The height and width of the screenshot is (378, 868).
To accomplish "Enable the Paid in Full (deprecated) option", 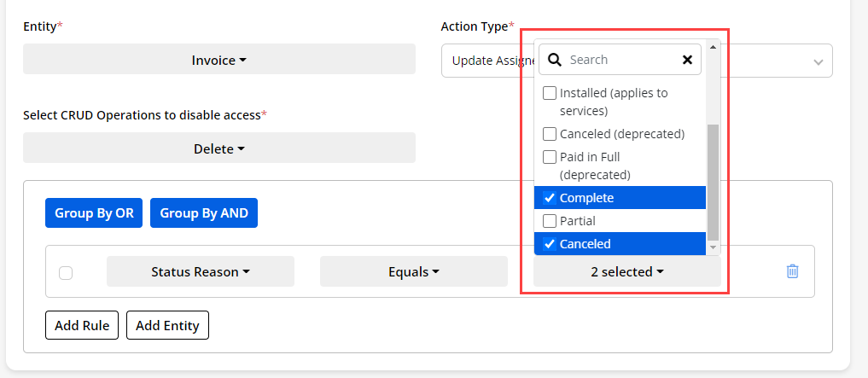I will pos(551,157).
